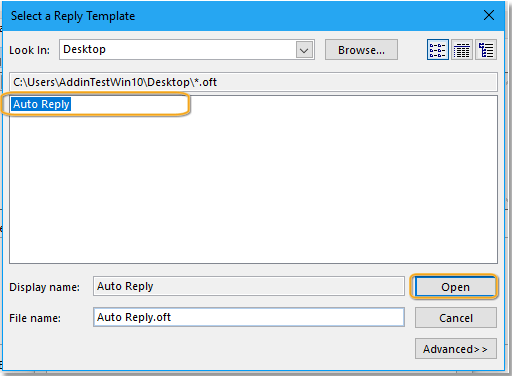
Task: Click the Select a Reply Template title bar
Action: click(x=233, y=16)
